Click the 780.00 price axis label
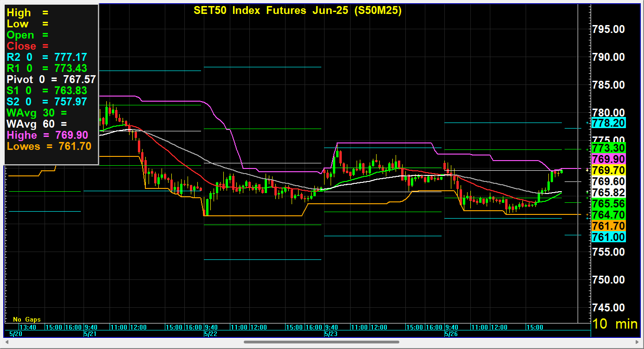644x349 pixels. 609,113
